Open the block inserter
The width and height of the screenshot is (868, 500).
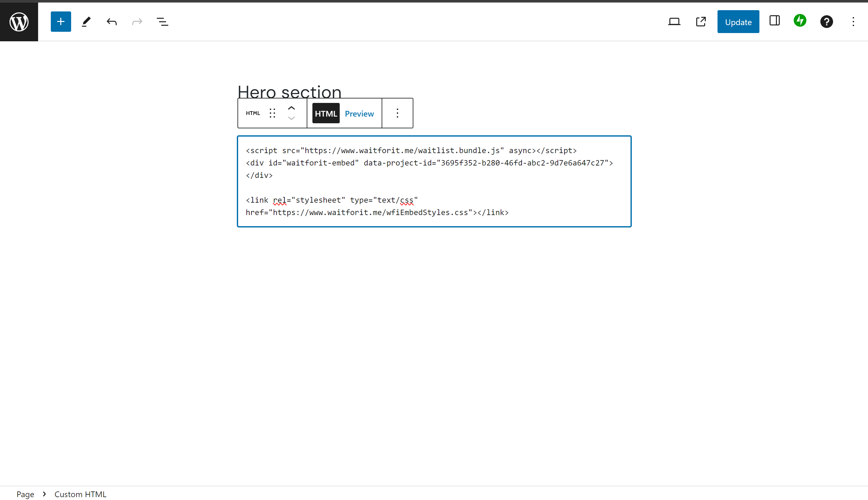(x=61, y=21)
